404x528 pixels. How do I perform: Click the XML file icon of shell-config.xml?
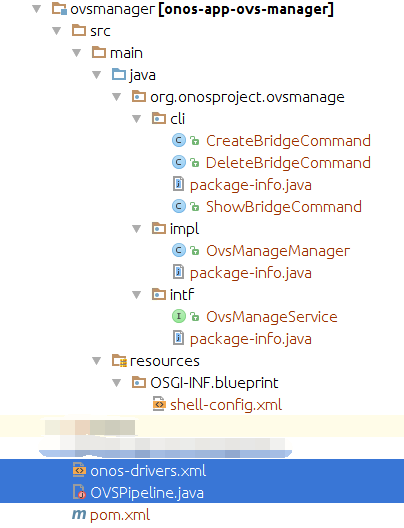tap(159, 404)
